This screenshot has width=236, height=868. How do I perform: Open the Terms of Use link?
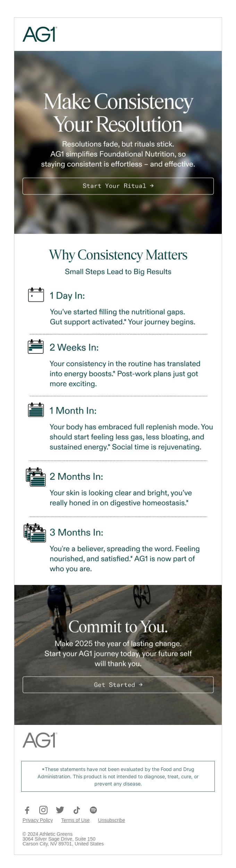tap(75, 820)
